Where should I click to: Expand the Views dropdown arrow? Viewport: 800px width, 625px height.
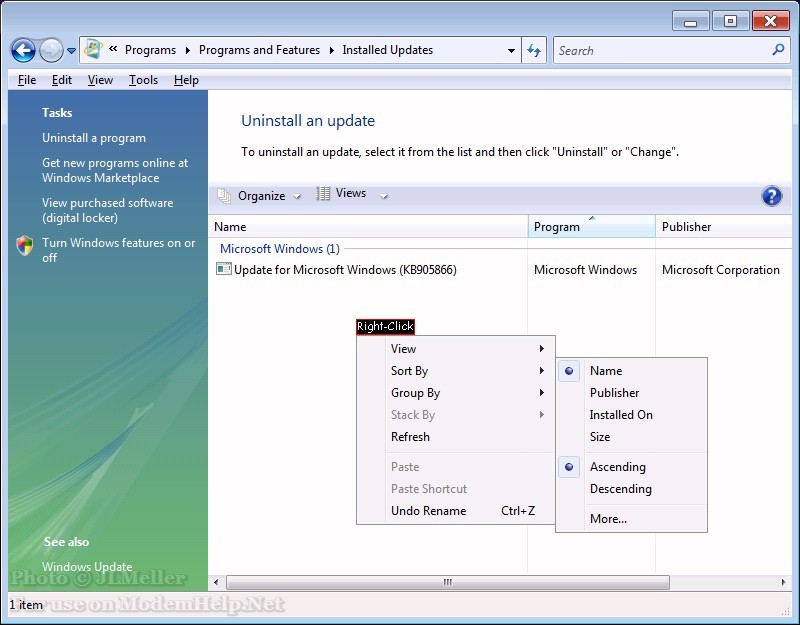click(384, 196)
